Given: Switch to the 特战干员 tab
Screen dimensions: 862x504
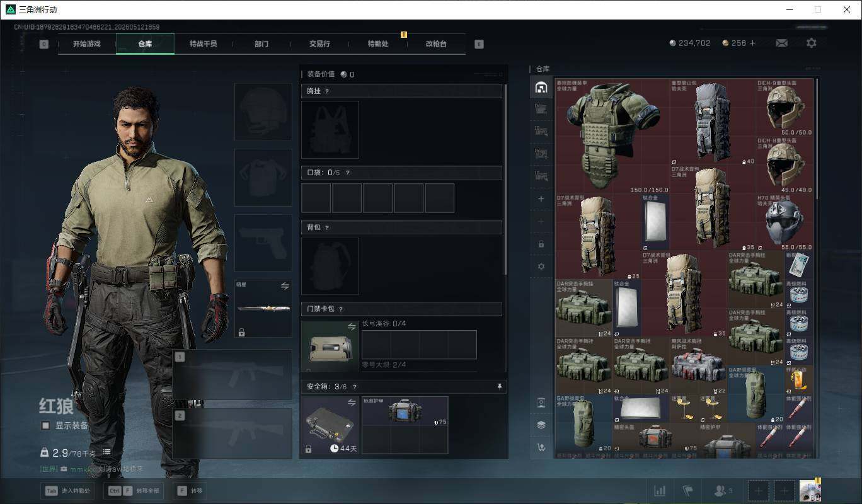Looking at the screenshot, I should [203, 44].
